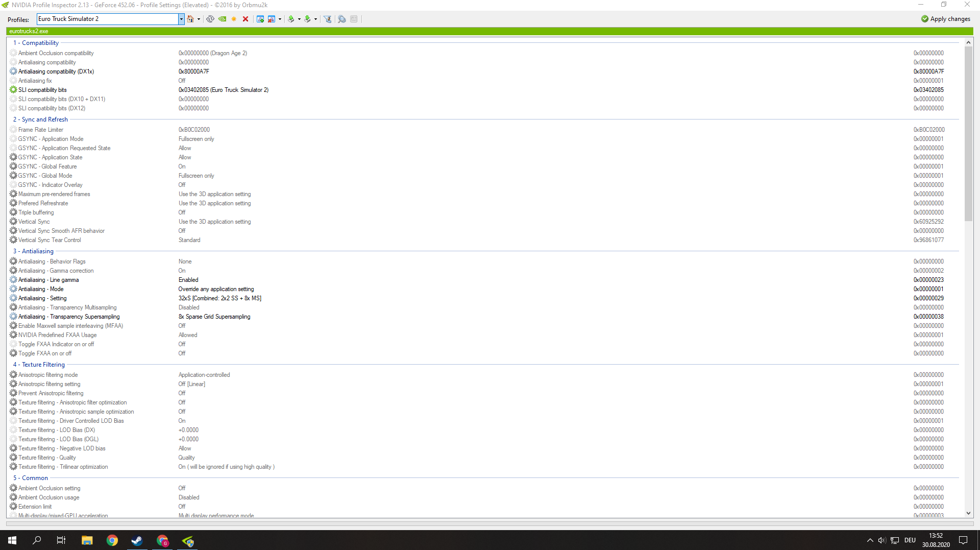Click Vertical Sync value 'Use the 3D application setting'
The image size is (980, 550).
(x=214, y=222)
